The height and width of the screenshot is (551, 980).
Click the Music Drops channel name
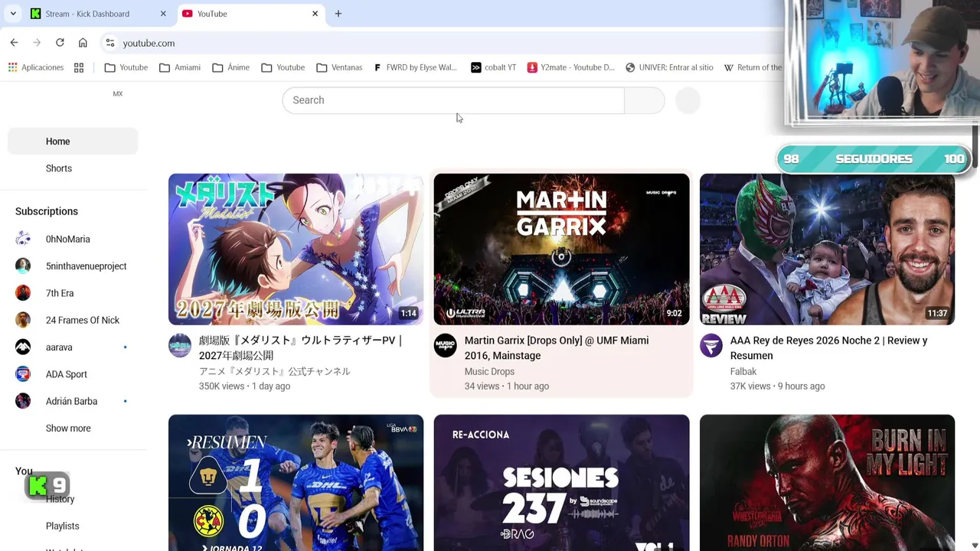click(489, 372)
